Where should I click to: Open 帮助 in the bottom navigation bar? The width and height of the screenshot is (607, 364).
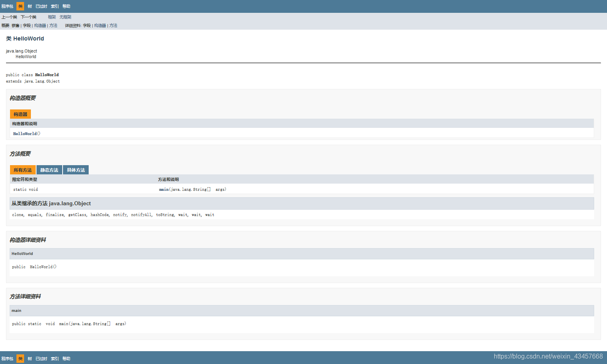pos(66,359)
